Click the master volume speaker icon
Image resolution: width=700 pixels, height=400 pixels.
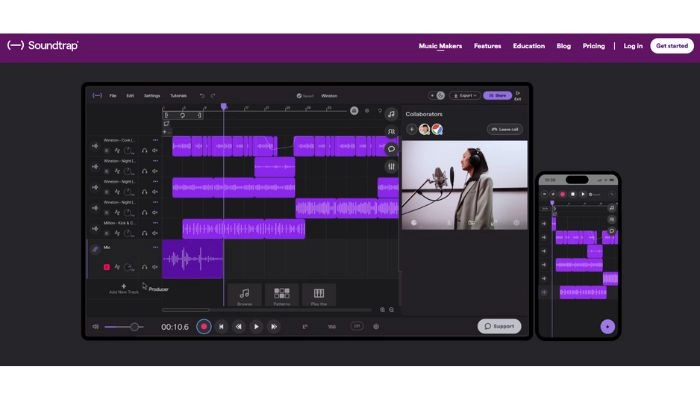(x=96, y=327)
